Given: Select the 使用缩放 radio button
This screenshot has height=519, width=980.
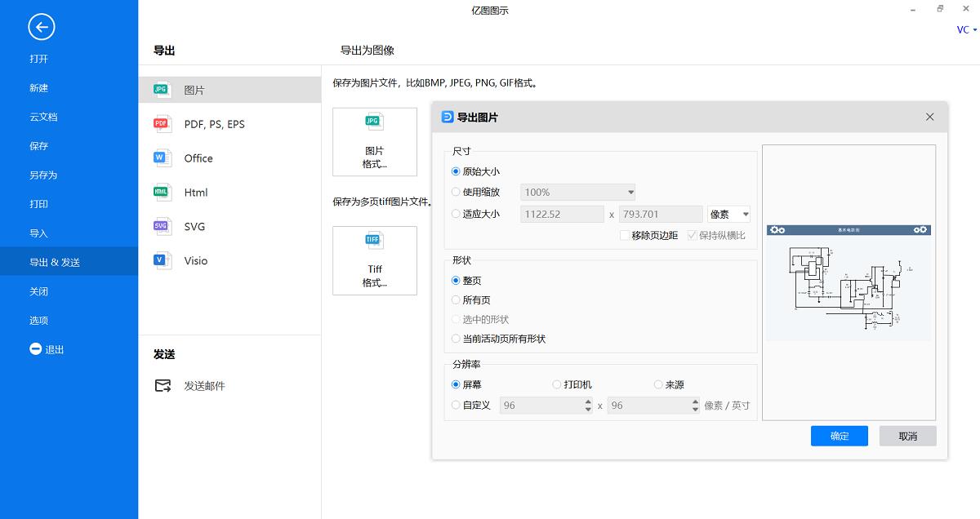Looking at the screenshot, I should pyautogui.click(x=456, y=192).
